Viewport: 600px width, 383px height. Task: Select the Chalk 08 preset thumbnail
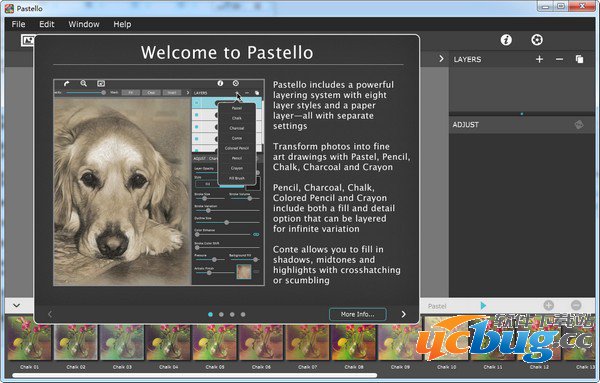tap(354, 342)
